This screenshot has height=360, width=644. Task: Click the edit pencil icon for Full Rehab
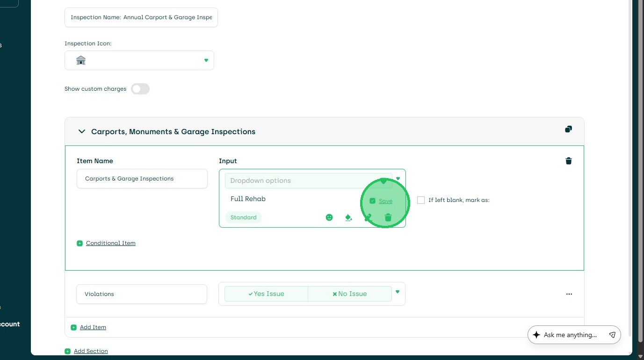point(368,217)
